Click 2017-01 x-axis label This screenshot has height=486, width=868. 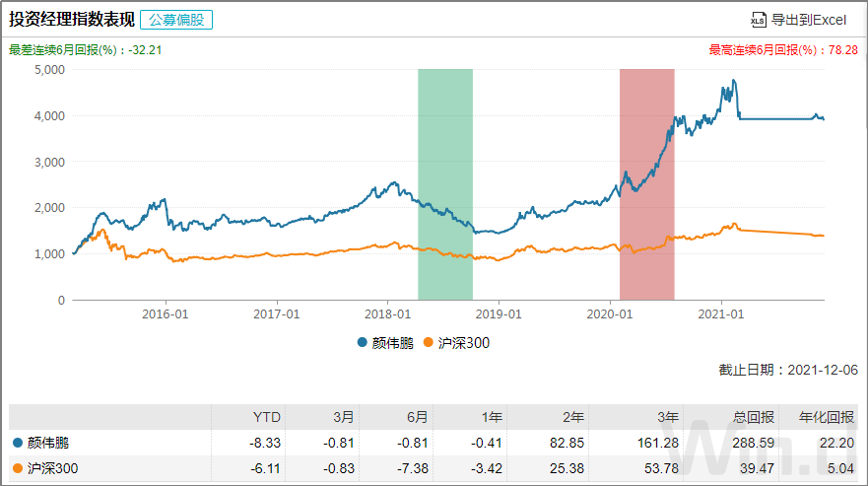[276, 314]
